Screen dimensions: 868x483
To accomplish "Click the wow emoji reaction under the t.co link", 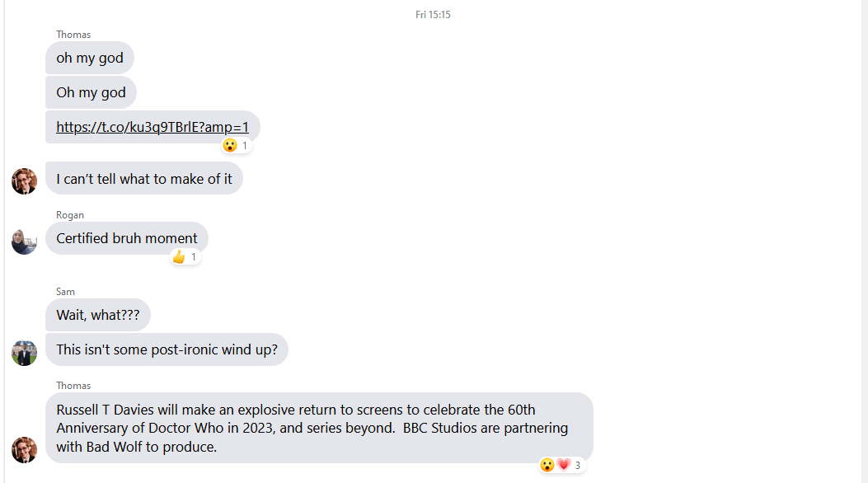I will click(x=230, y=146).
